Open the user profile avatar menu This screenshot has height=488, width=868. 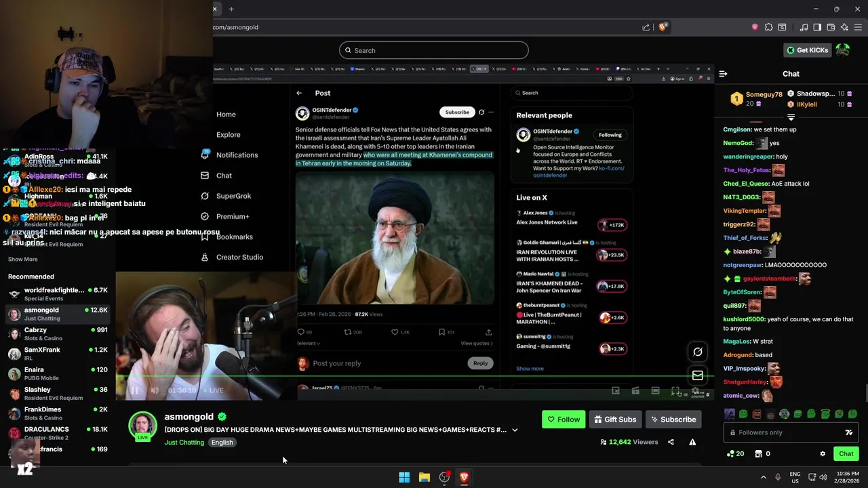click(x=843, y=50)
